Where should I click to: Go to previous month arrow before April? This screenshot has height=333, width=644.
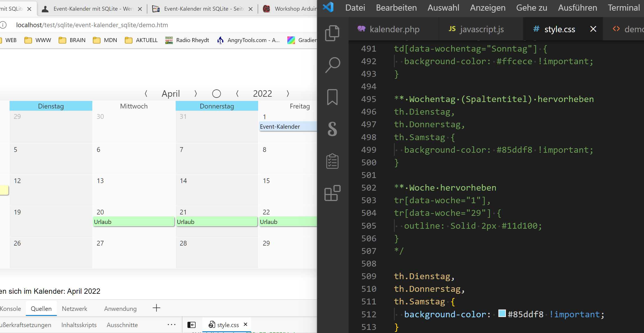(146, 94)
